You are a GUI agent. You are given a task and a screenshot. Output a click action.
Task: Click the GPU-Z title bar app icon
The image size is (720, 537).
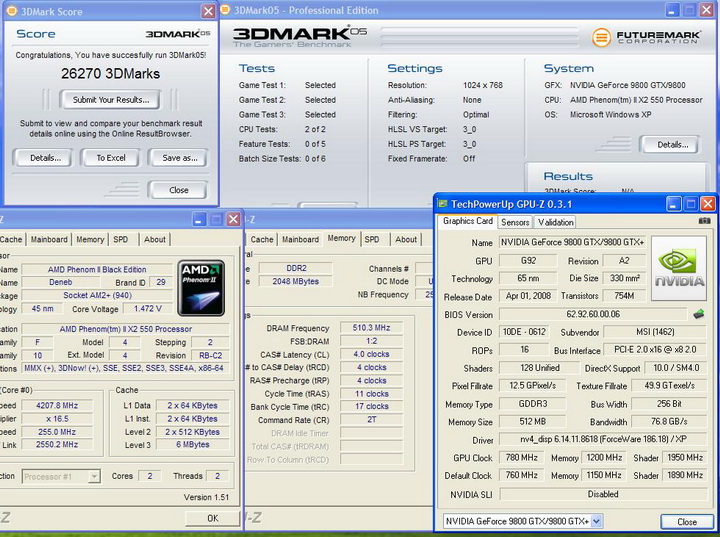click(442, 203)
